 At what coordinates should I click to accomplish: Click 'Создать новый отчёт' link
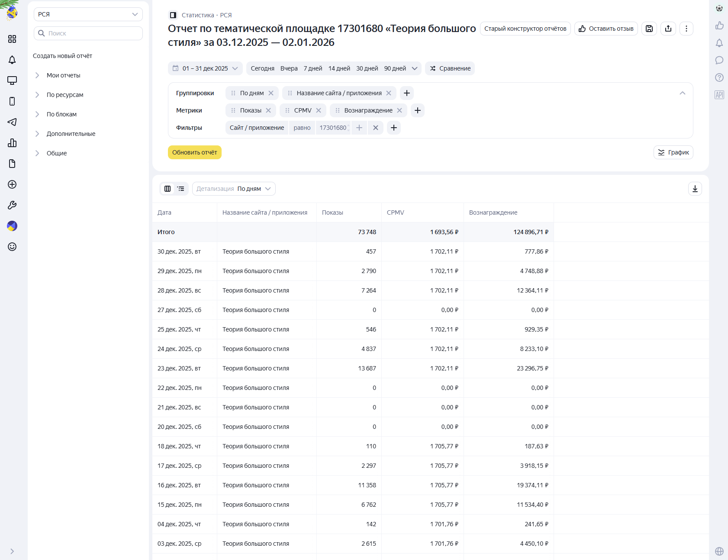click(x=62, y=56)
